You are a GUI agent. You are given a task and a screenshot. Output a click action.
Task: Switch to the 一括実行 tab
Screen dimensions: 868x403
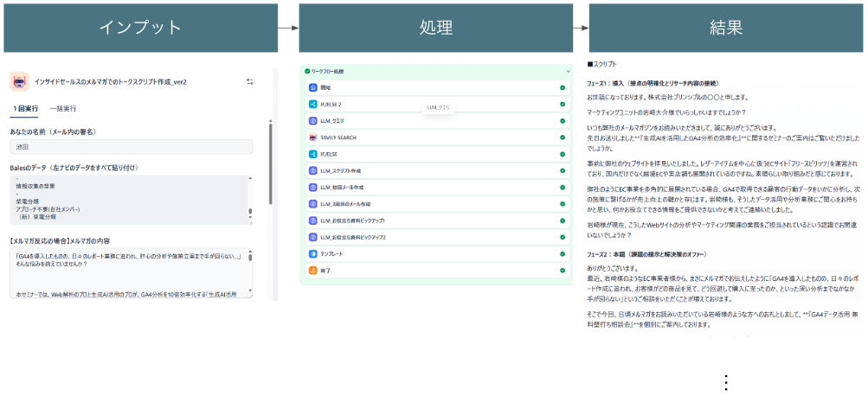[x=62, y=109]
